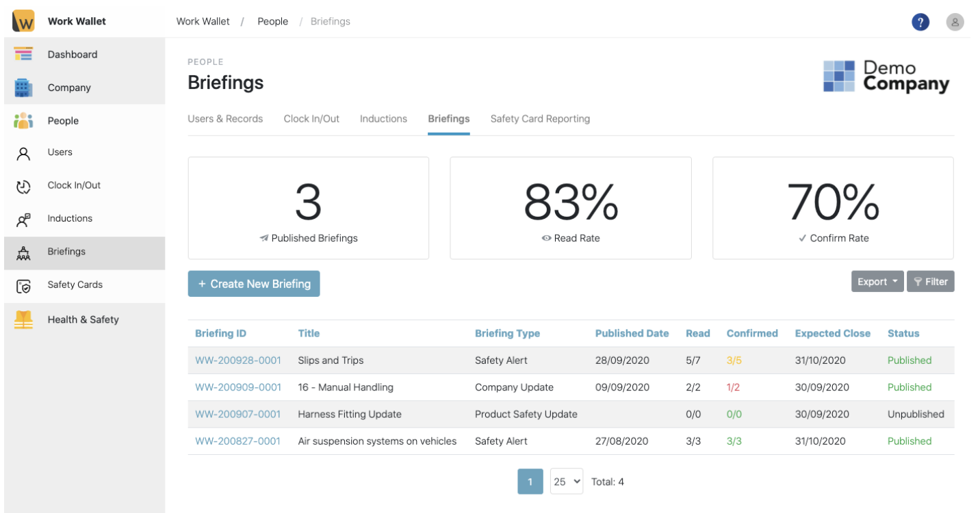This screenshot has width=980, height=513.
Task: Open the Safety Cards sidebar icon
Action: tap(23, 285)
